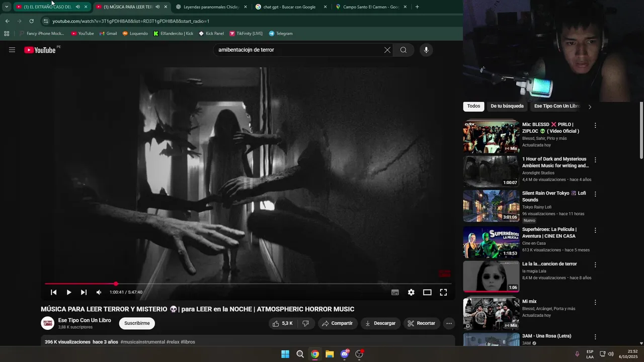
Task: Mute the video player volume
Action: 99,292
